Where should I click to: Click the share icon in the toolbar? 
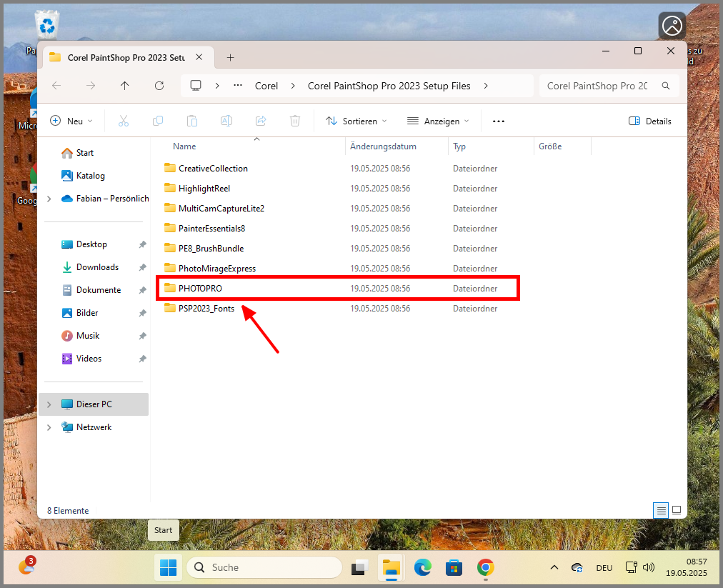260,121
